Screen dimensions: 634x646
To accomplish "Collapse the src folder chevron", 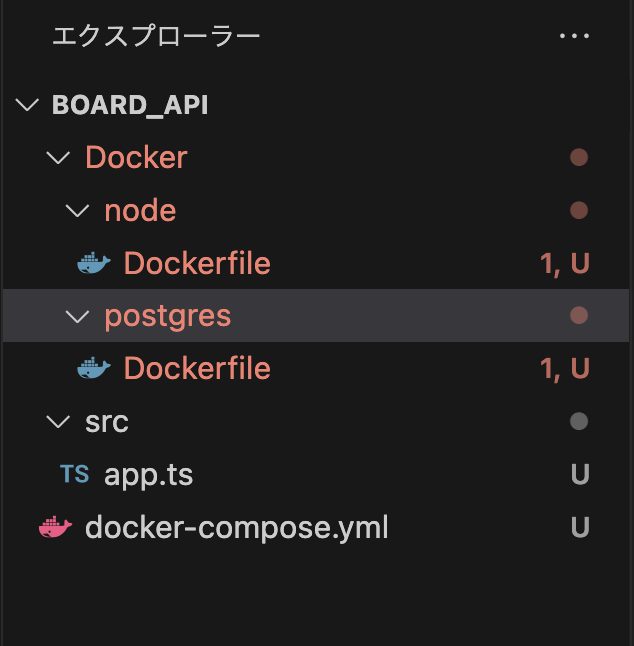I will point(58,422).
